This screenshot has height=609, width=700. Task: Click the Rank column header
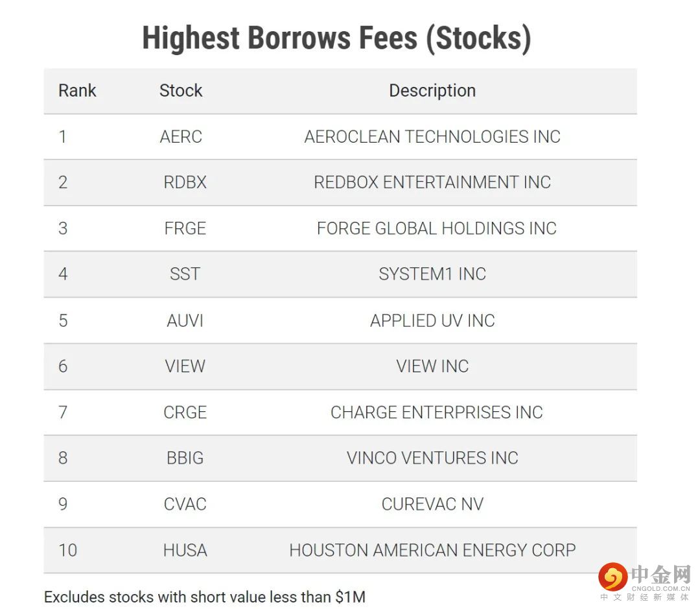(77, 91)
